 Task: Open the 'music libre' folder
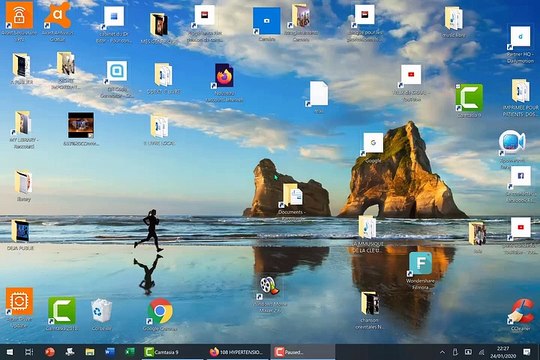(454, 18)
